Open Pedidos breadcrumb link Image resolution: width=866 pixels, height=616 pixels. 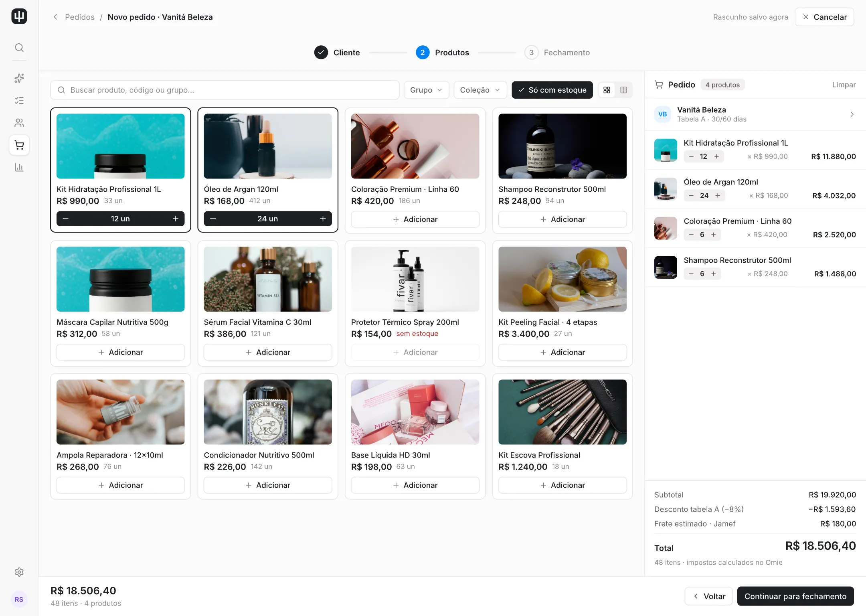[80, 17]
